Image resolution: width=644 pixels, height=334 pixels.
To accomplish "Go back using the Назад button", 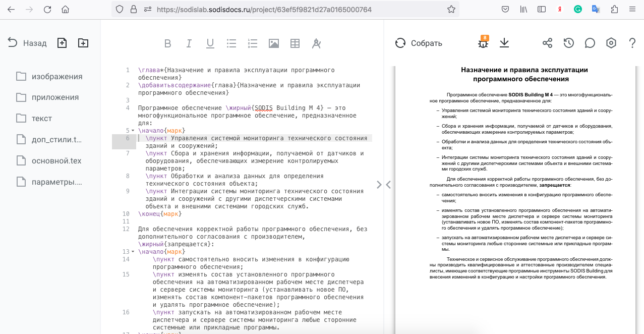I will pos(23,43).
